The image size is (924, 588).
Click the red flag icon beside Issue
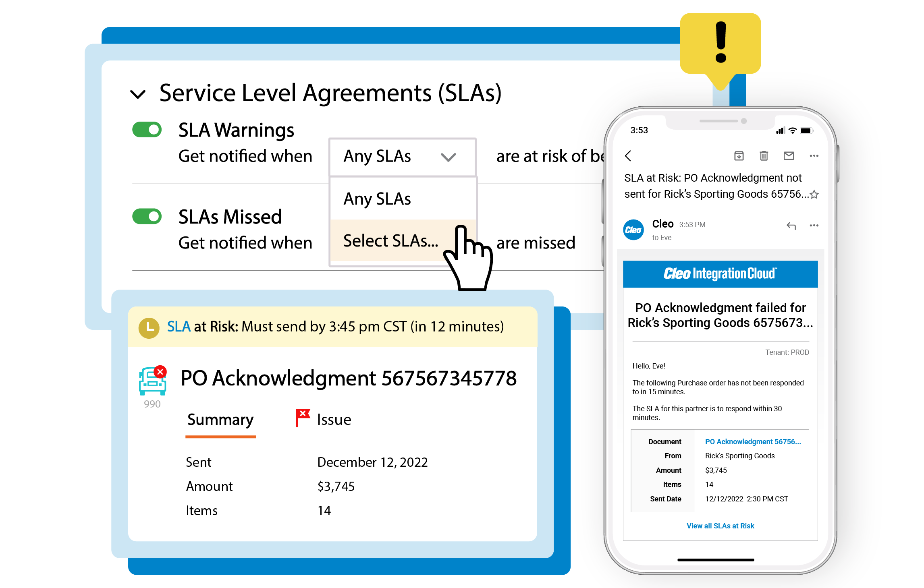[x=303, y=418]
